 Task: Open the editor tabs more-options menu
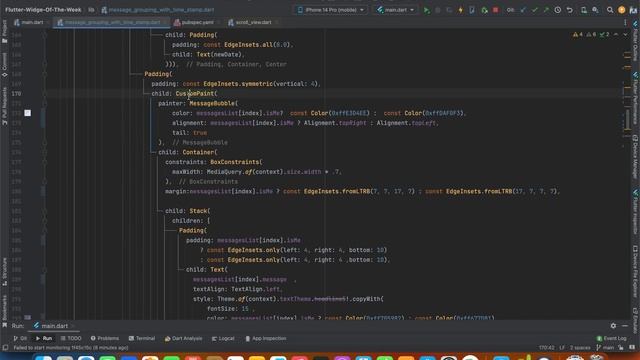625,22
